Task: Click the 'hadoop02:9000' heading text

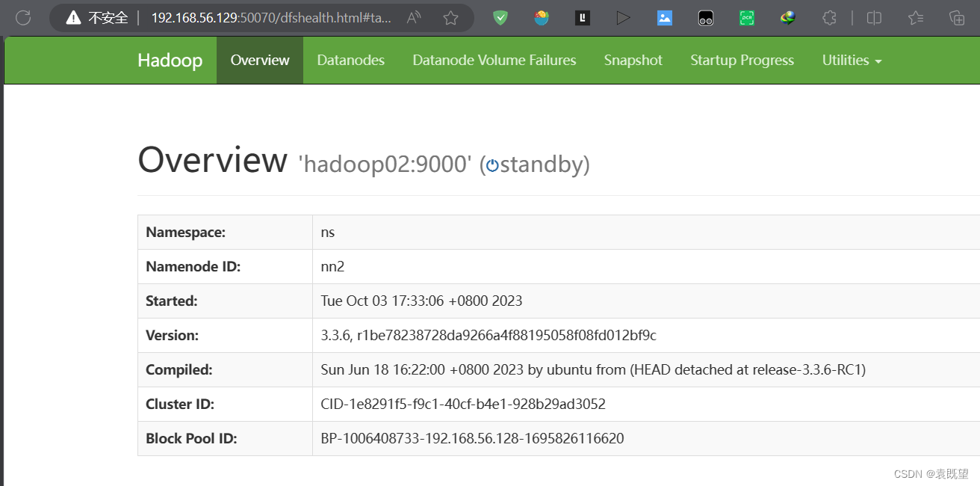Action: 385,164
